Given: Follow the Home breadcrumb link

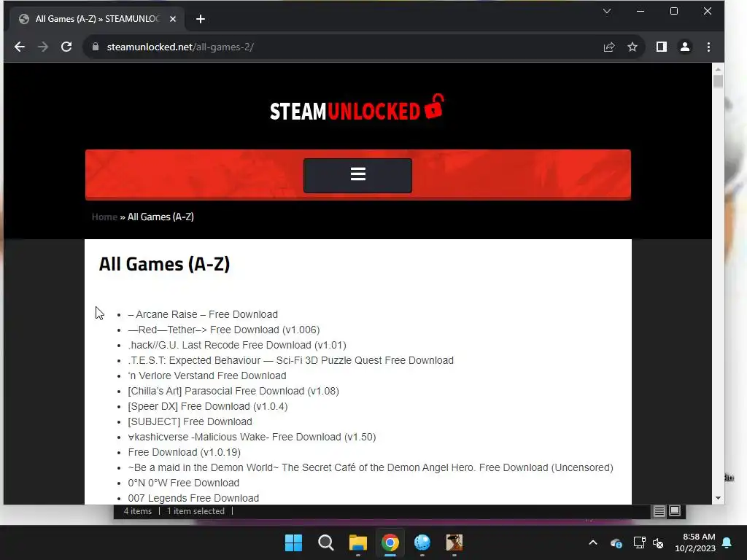Looking at the screenshot, I should (104, 217).
